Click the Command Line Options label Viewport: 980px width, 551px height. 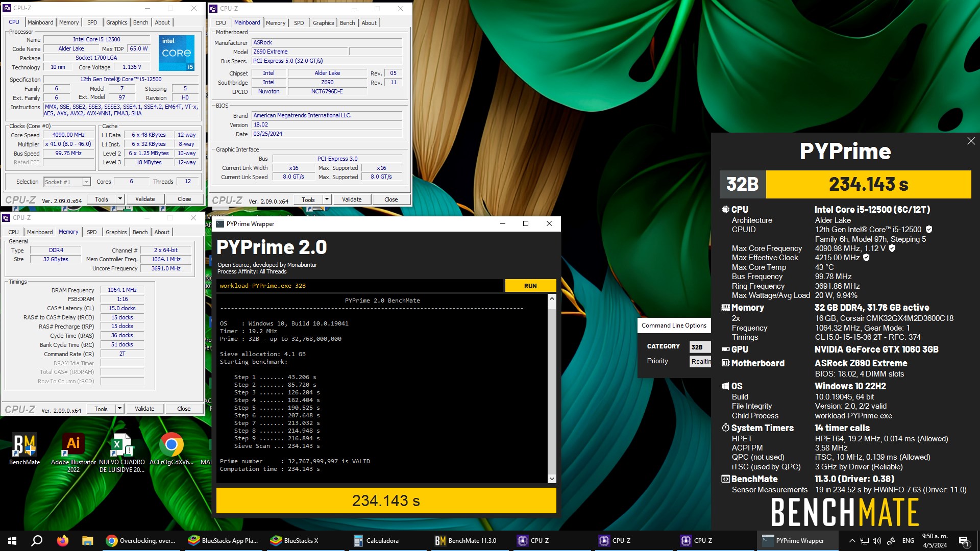(x=674, y=325)
